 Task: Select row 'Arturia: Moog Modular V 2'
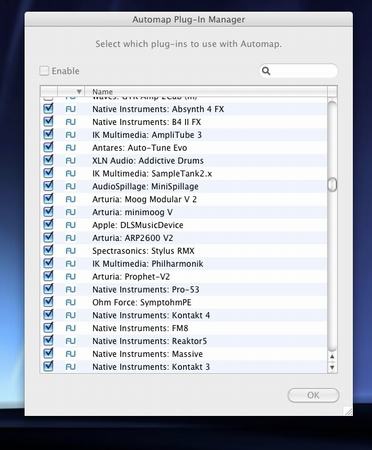(184, 199)
